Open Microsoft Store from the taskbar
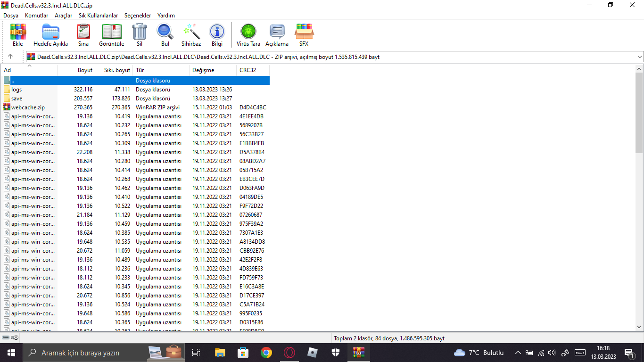 click(x=243, y=353)
